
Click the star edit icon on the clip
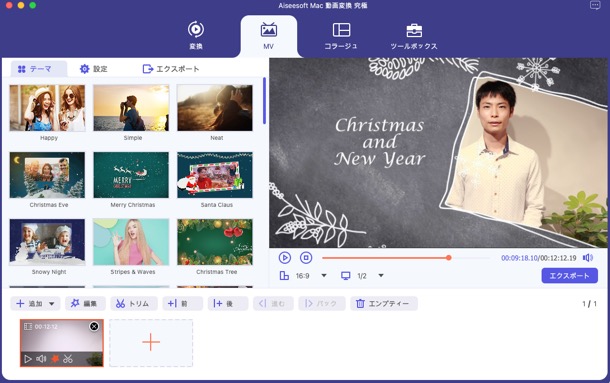tap(55, 359)
